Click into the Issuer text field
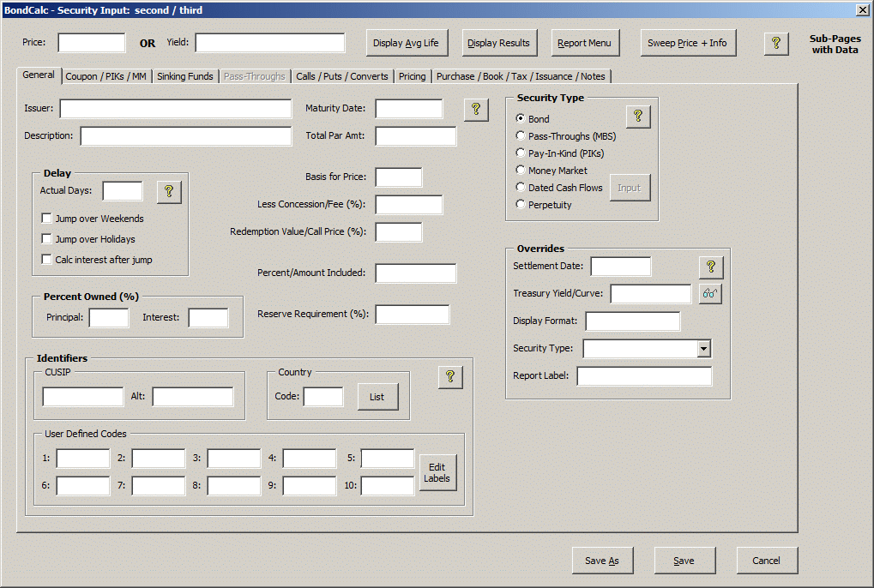The image size is (874, 588). point(163,109)
